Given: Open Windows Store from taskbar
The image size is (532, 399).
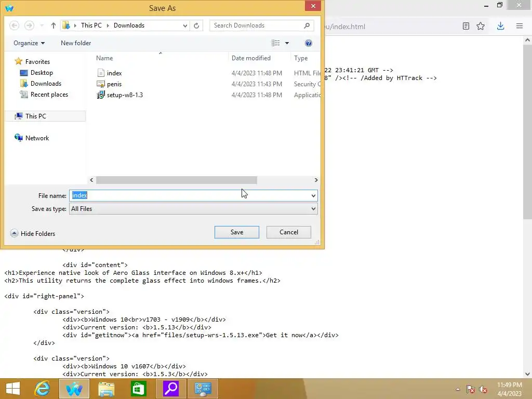Looking at the screenshot, I should pos(138,389).
